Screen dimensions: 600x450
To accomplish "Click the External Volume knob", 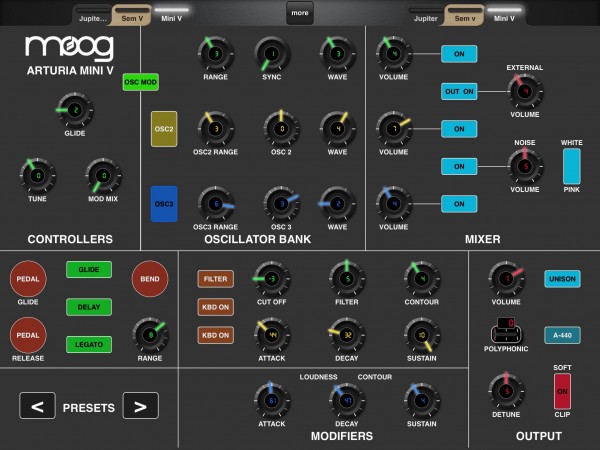I will (x=525, y=91).
